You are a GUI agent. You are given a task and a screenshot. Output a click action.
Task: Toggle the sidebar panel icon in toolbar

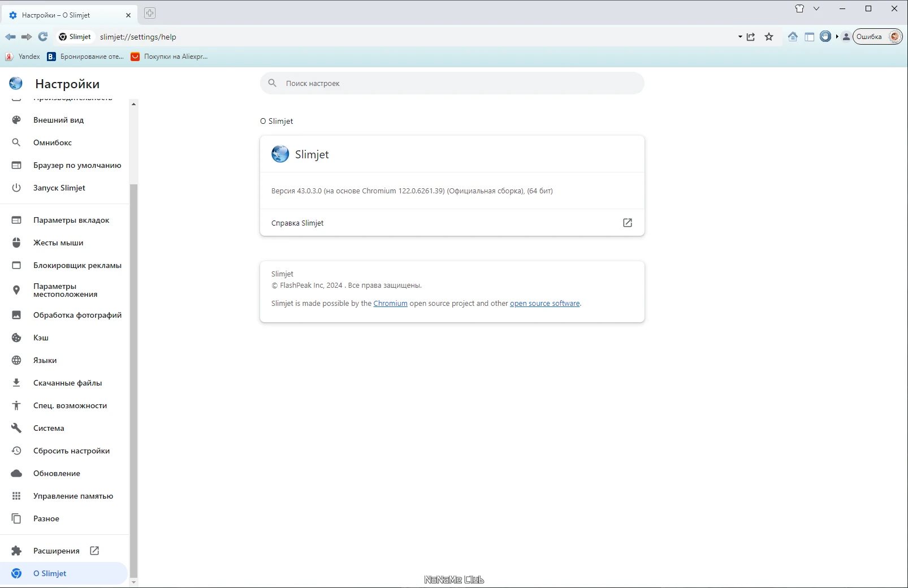coord(810,37)
